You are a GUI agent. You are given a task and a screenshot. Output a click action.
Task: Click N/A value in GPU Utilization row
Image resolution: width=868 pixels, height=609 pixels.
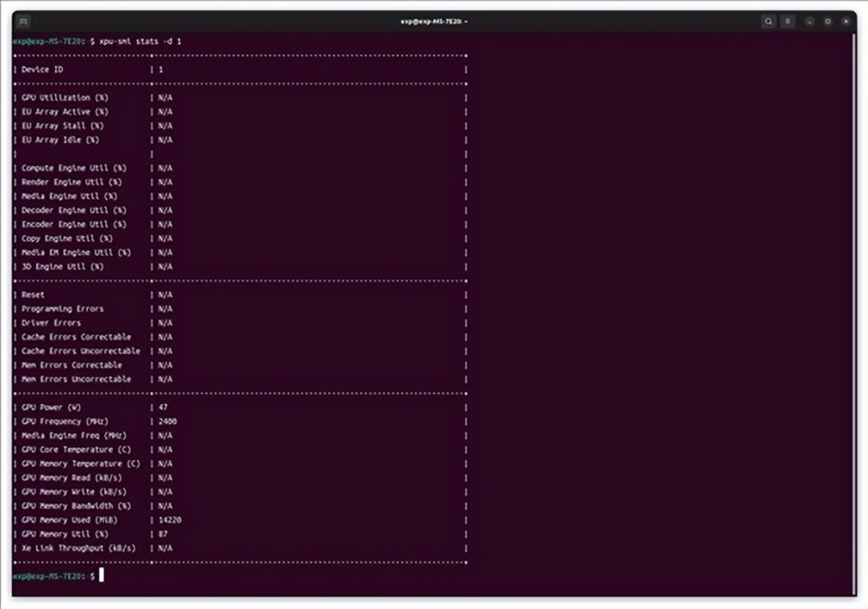pos(165,98)
